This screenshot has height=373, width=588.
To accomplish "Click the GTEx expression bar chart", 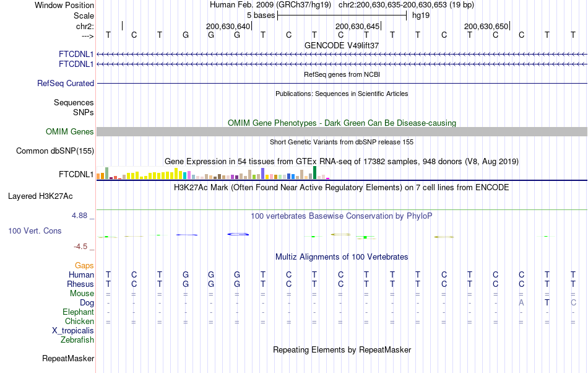I will (x=213, y=173).
